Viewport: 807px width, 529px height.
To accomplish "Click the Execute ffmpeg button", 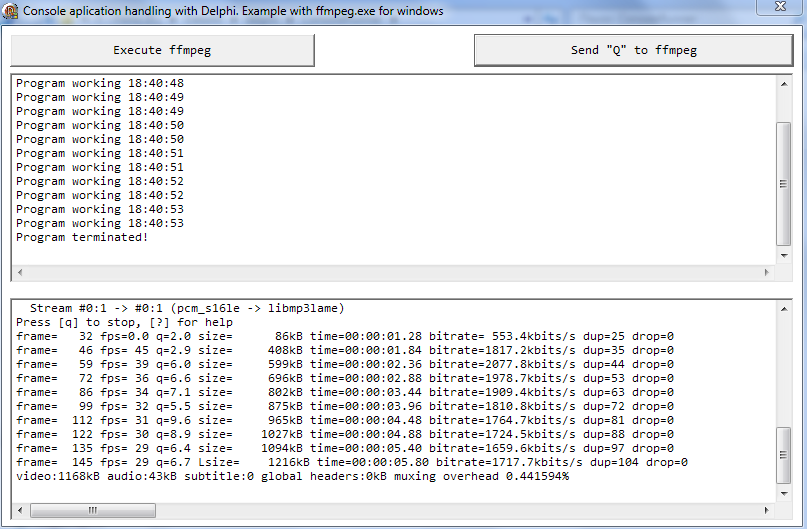I will [x=162, y=50].
